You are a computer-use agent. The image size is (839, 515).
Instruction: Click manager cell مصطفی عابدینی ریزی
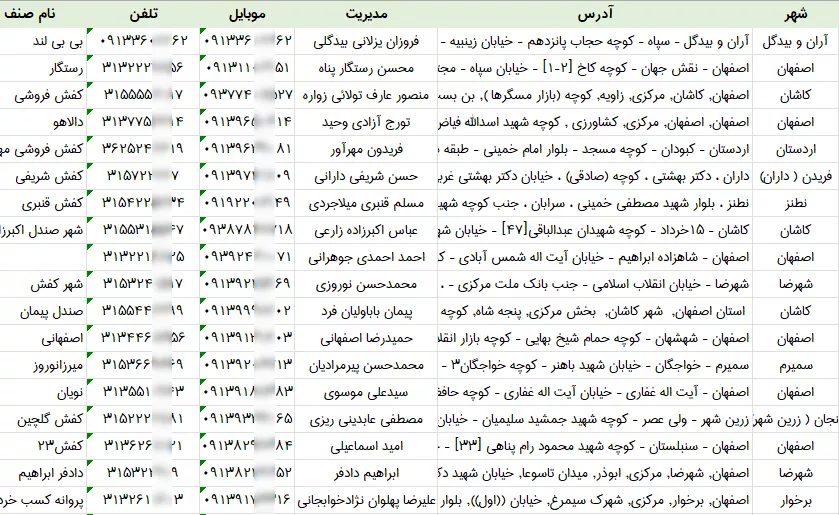pyautogui.click(x=366, y=419)
